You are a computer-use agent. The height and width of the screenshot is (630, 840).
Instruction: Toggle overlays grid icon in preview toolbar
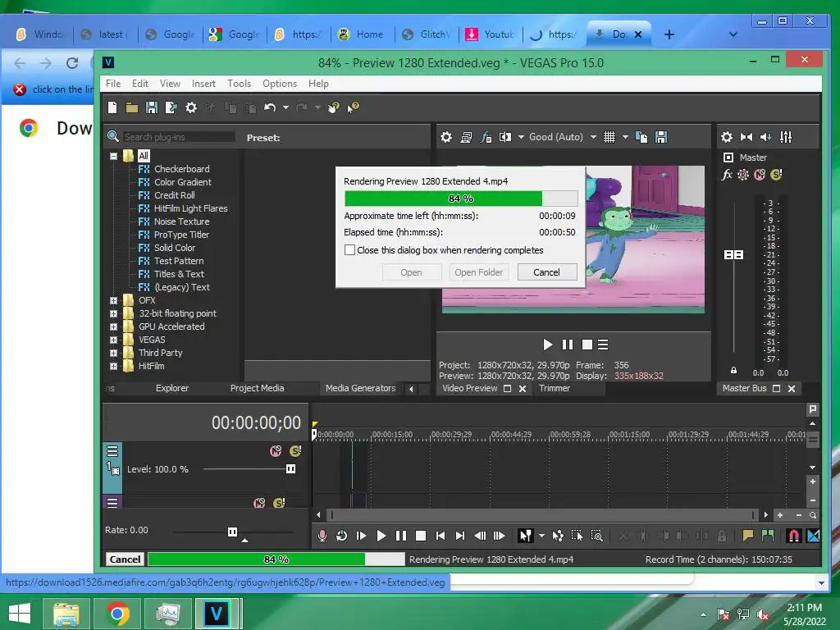tap(609, 137)
